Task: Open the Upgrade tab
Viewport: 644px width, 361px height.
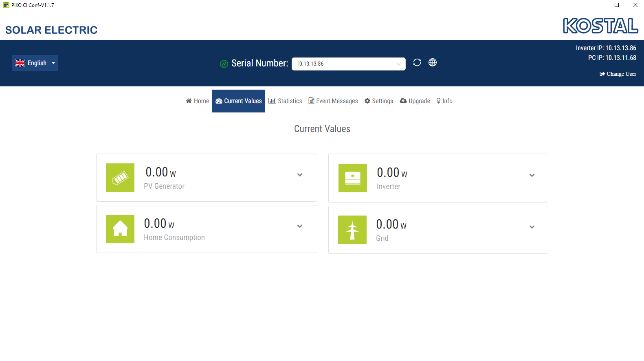Action: 415,101
